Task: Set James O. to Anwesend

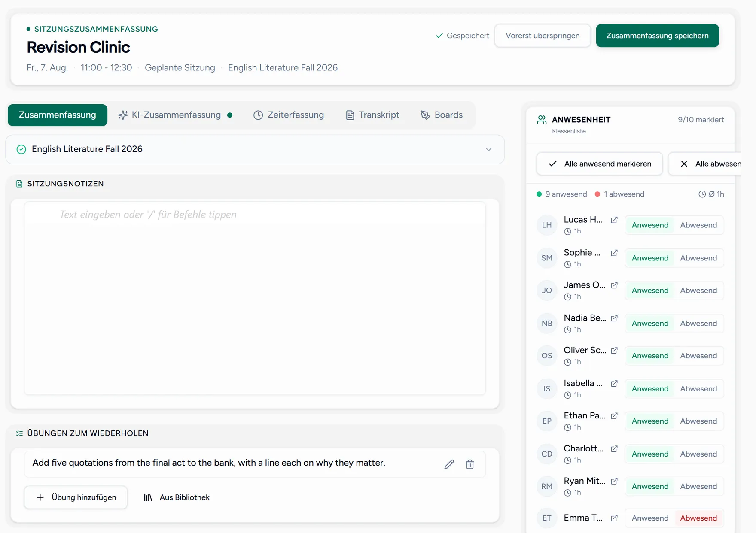Action: (650, 291)
